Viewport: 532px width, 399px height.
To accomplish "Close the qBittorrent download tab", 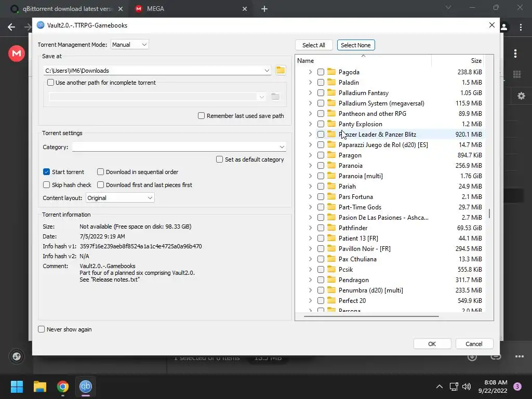I will [x=121, y=9].
